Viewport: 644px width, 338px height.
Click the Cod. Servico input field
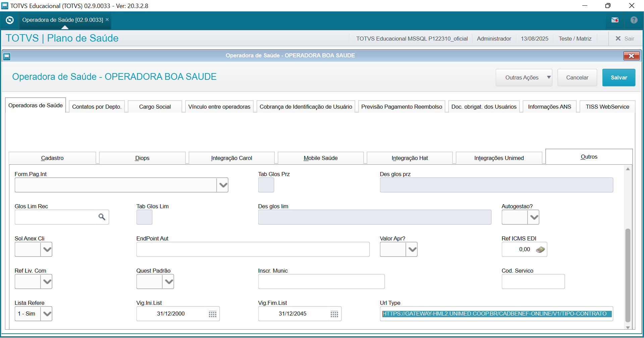coord(533,282)
